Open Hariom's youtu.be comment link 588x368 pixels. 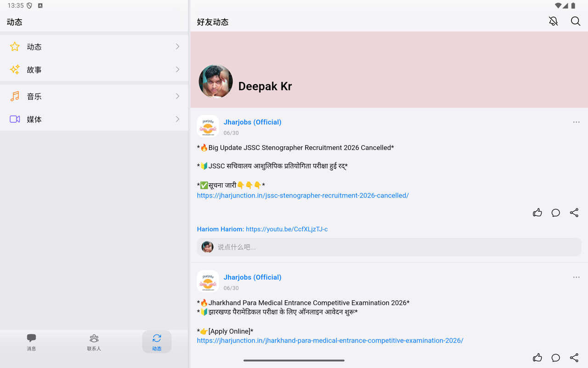click(x=287, y=229)
